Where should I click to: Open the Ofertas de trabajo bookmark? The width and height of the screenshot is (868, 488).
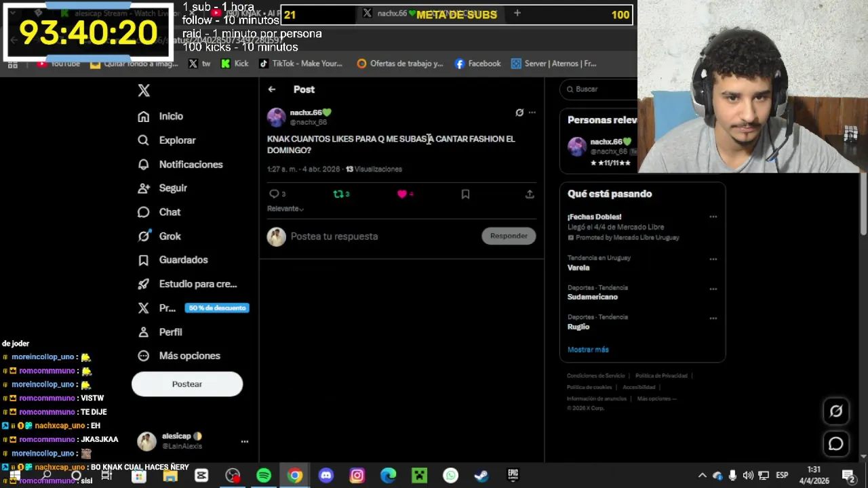[x=399, y=64]
